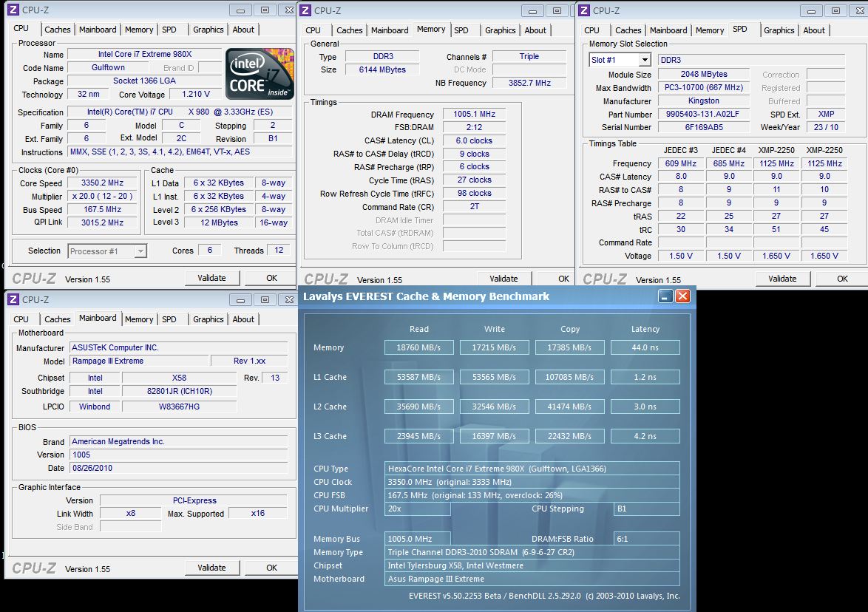Click the Memory Copy 17385 MB/s result
This screenshot has height=612, width=868.
coord(569,347)
